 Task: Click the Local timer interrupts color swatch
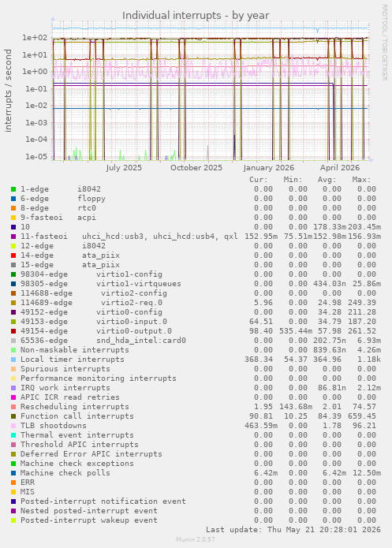tap(13, 360)
